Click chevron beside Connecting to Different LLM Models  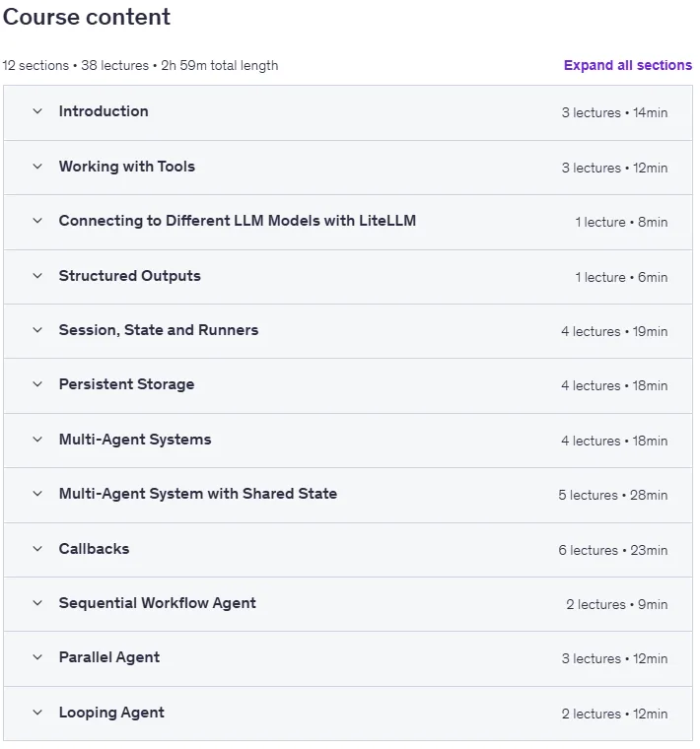37,221
